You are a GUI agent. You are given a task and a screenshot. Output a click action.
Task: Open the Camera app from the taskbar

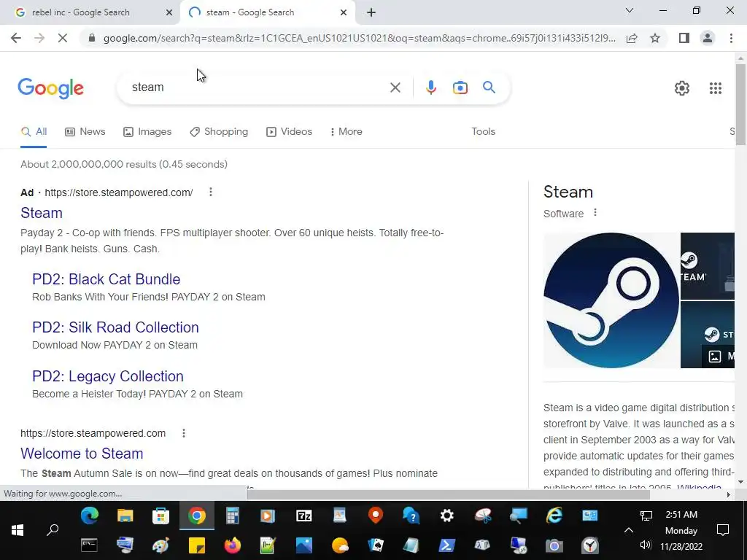pyautogui.click(x=554, y=545)
